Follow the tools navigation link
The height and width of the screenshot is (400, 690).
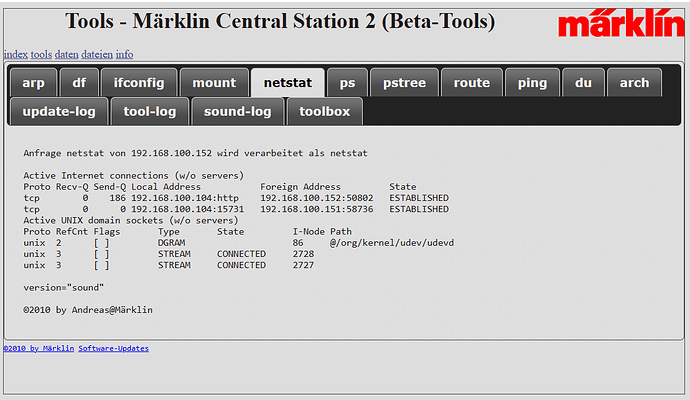(41, 54)
